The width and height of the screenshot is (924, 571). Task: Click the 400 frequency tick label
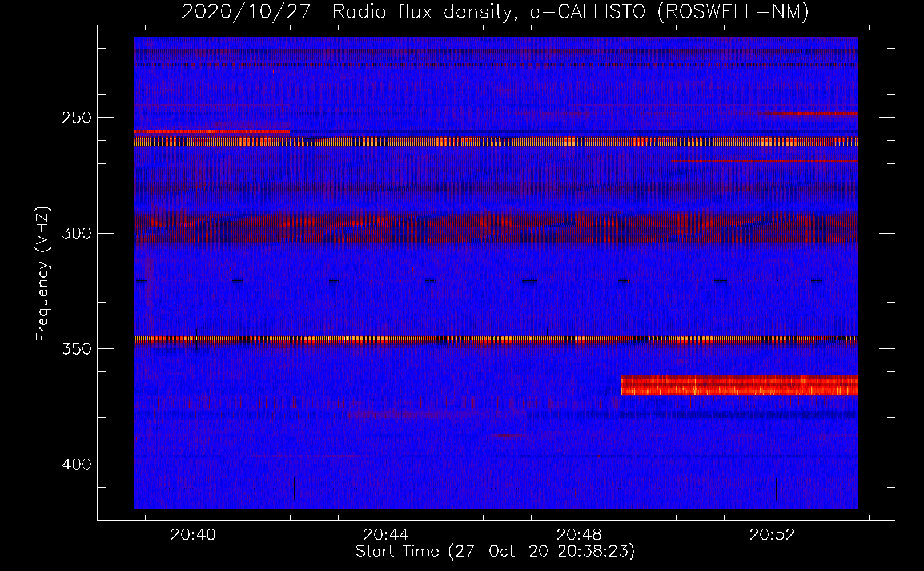pos(77,464)
